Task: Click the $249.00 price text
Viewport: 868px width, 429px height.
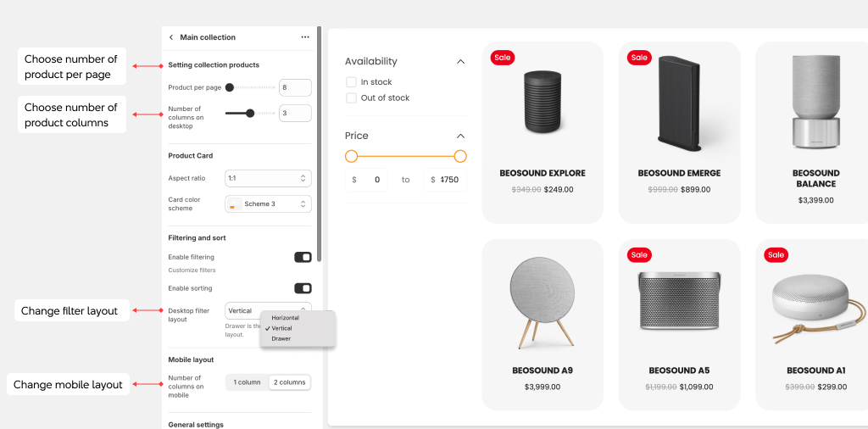Action: (x=559, y=189)
